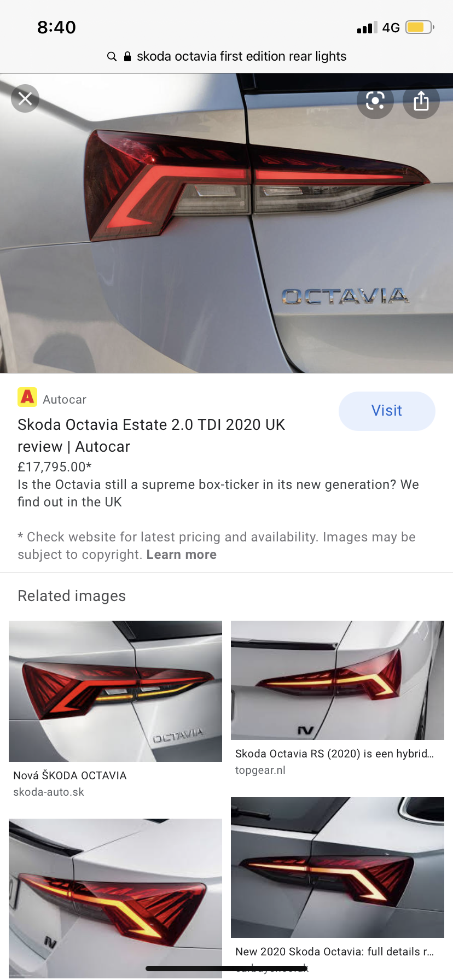Open the Skoda Octavia RS topgear.nl image
The height and width of the screenshot is (980, 453).
point(338,680)
